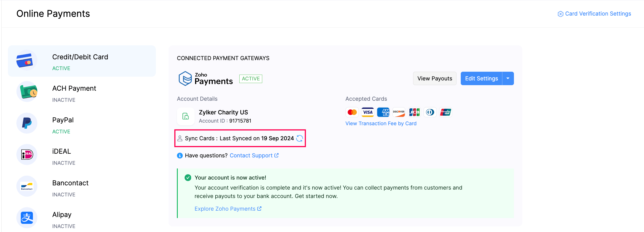Viewport: 644px width, 232px height.
Task: Click the Mastercard accepted card icon
Action: (x=352, y=112)
